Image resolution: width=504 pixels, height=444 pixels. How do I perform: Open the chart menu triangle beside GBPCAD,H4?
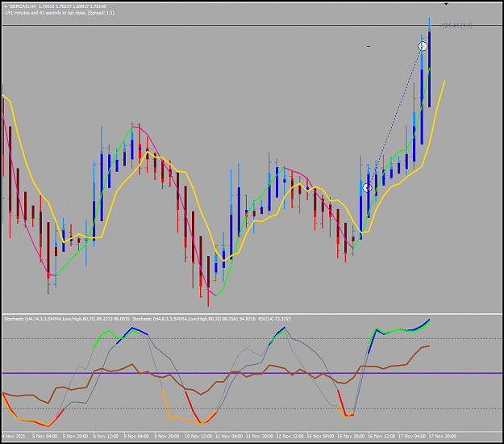[x=6, y=6]
